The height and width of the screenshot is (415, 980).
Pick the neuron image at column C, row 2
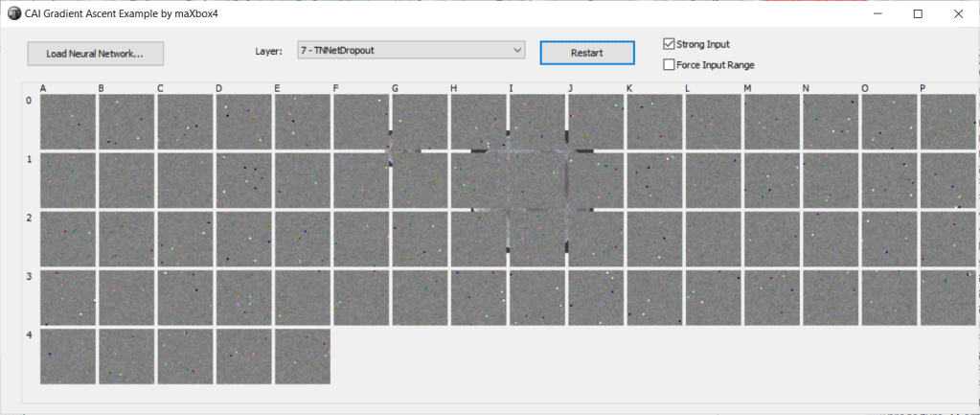(x=185, y=239)
